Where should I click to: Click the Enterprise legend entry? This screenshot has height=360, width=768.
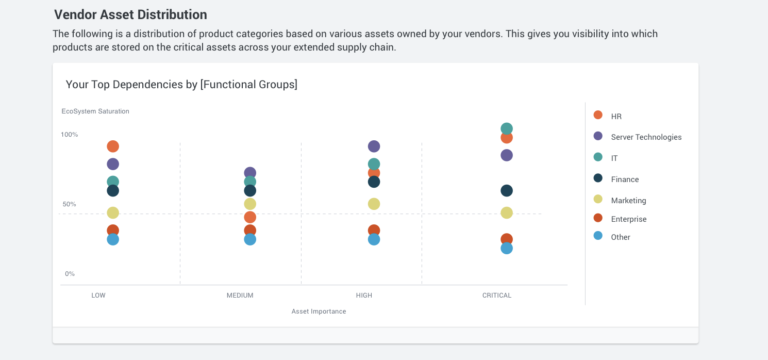pyautogui.click(x=620, y=218)
